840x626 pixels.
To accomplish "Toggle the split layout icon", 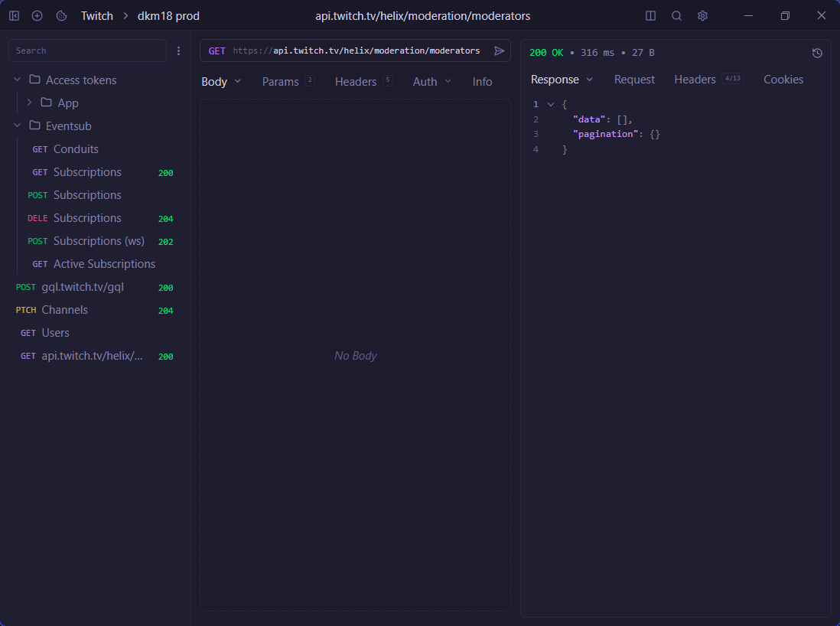I will click(650, 16).
